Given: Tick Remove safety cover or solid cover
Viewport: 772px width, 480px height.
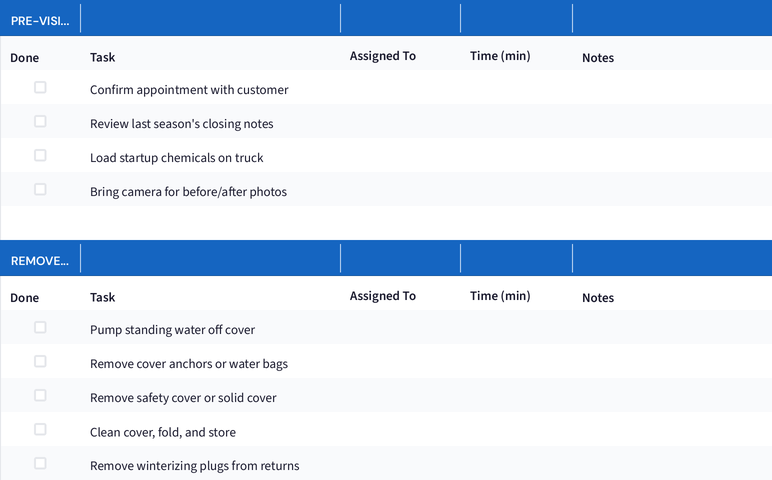Looking at the screenshot, I should (x=40, y=396).
